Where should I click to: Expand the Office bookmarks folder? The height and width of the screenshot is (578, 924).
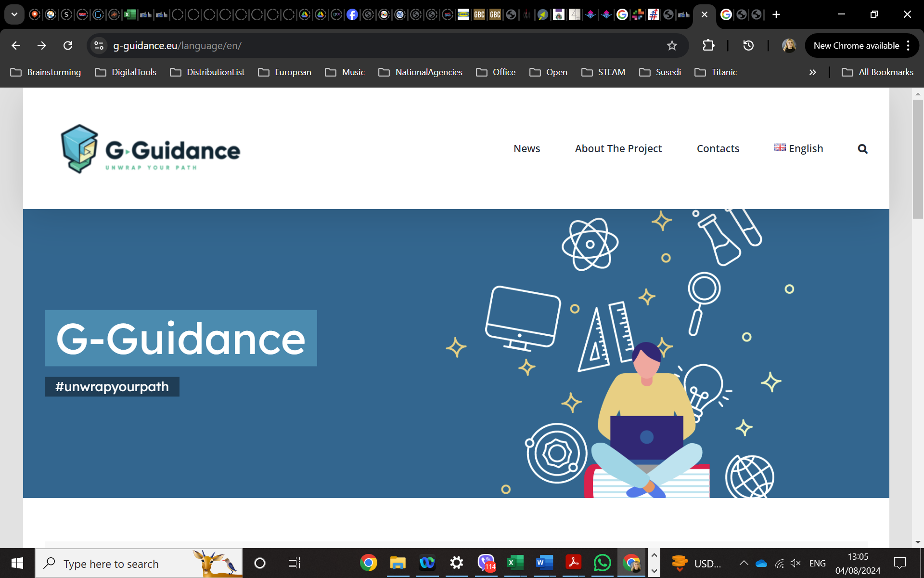(496, 72)
